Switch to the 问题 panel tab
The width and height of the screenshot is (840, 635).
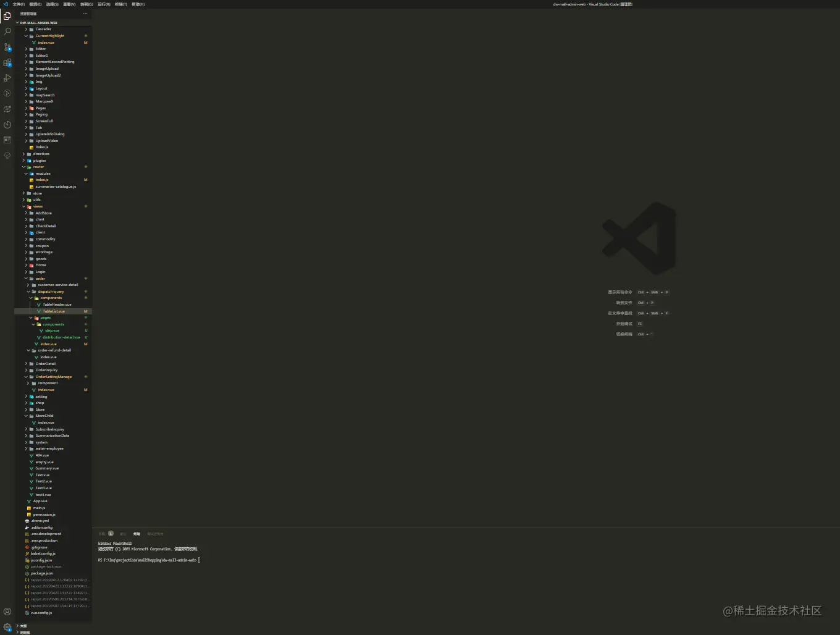pyautogui.click(x=102, y=534)
